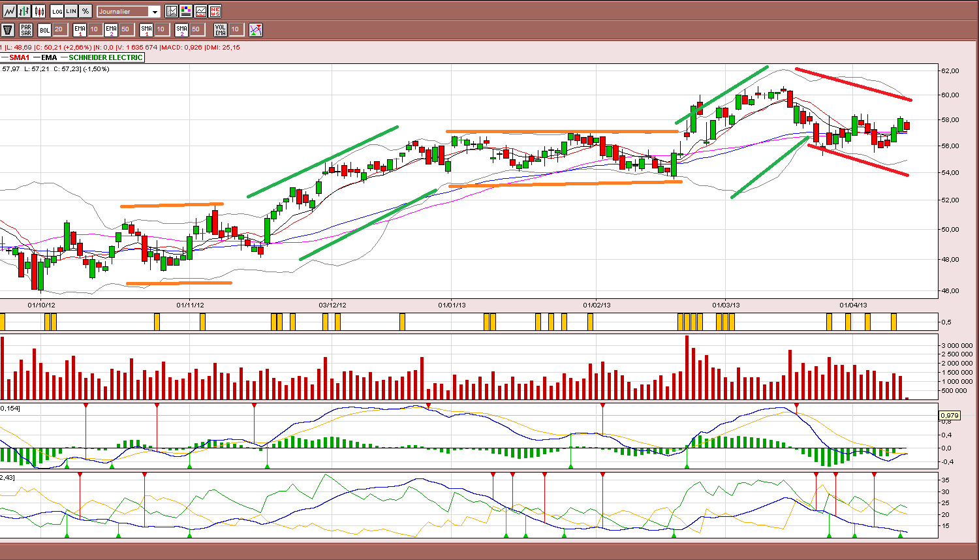Viewport: 979px width, 560px height.
Task: Toggle the EMA 2 indicator
Action: point(111,30)
